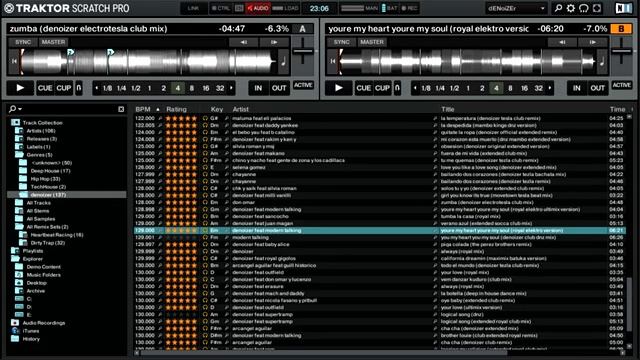Click the LINK button in the header
Image resolution: width=640 pixels, height=360 pixels.
tap(193, 8)
